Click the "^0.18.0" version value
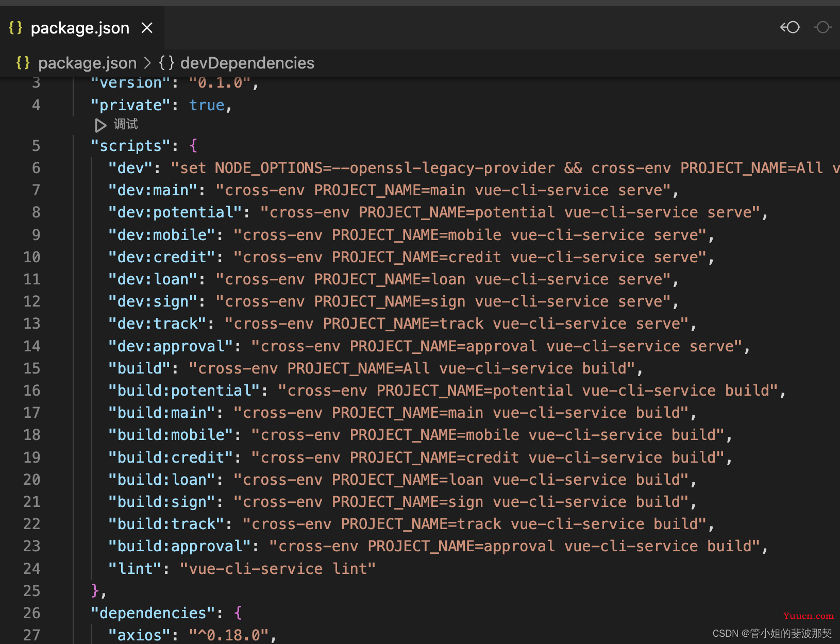Image resolution: width=840 pixels, height=644 pixels. tap(229, 635)
